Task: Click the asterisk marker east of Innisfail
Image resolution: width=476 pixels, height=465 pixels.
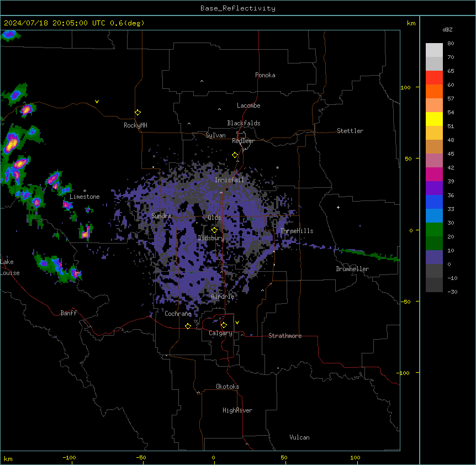Action: pos(277,167)
